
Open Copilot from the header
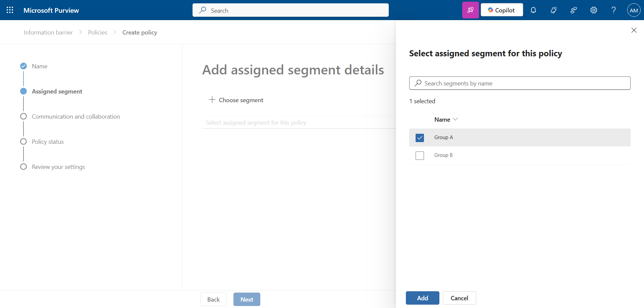(501, 10)
